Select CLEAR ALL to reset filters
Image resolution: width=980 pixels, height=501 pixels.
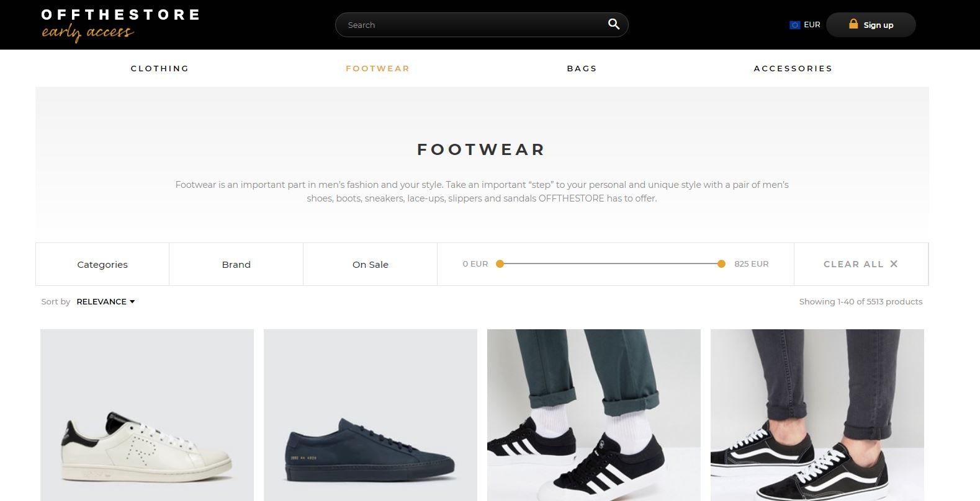853,264
